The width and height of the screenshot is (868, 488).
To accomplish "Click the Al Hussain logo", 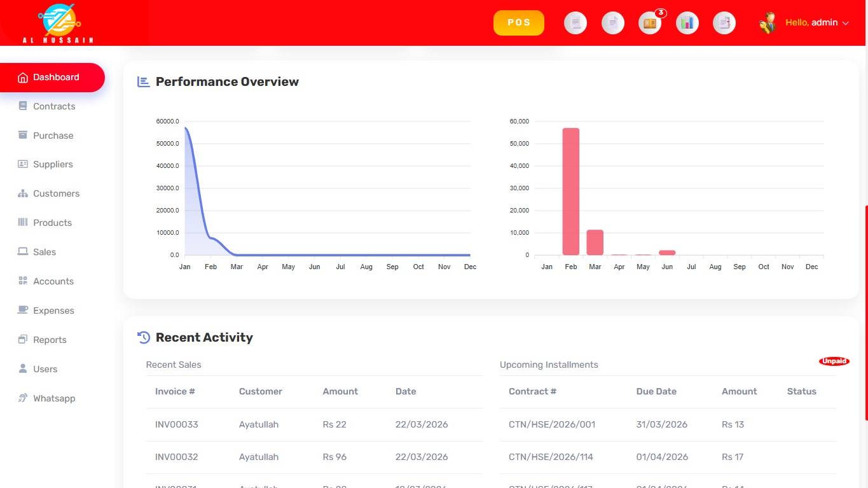I will (x=57, y=23).
